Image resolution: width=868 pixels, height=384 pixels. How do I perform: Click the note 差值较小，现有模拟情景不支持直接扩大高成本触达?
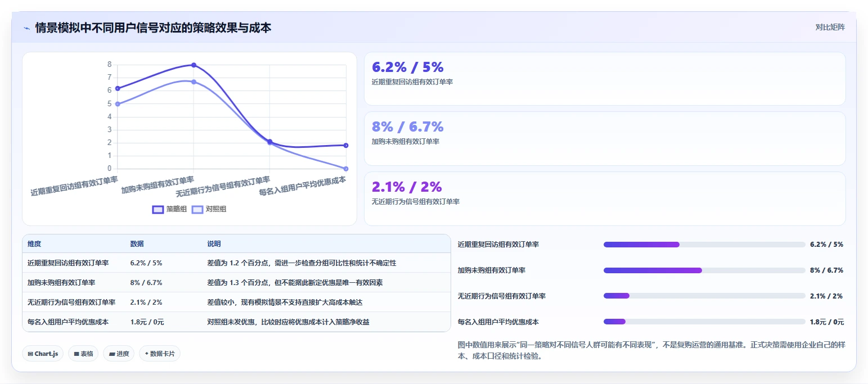click(x=285, y=302)
